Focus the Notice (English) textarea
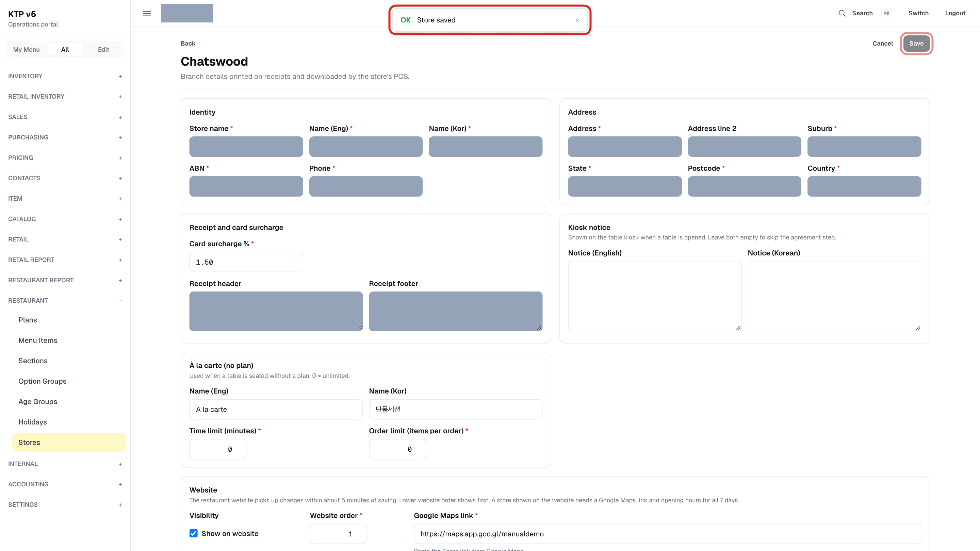This screenshot has height=551, width=980. coord(654,296)
